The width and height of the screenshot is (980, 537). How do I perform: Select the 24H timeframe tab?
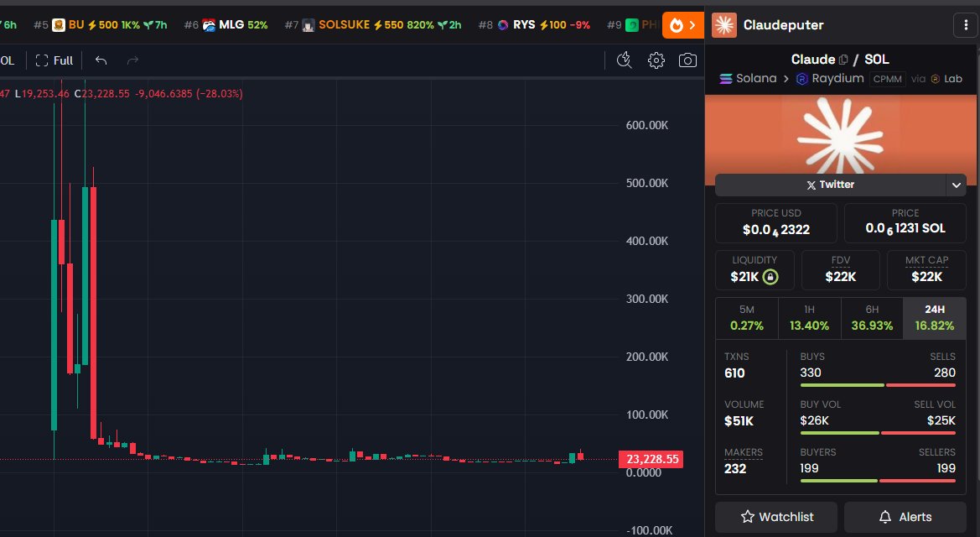[935, 318]
